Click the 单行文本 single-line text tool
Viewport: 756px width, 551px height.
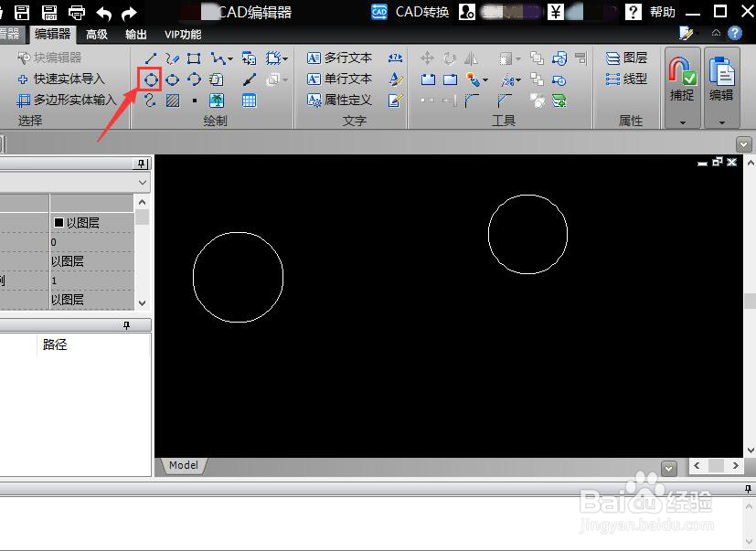(x=339, y=79)
